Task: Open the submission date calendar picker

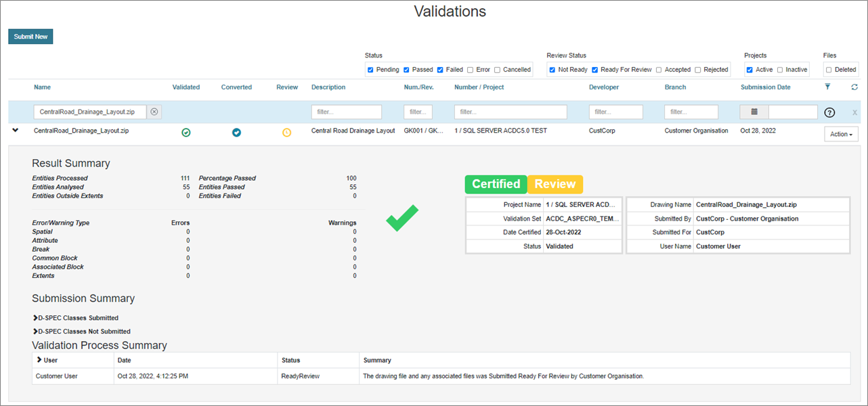Action: pos(754,112)
